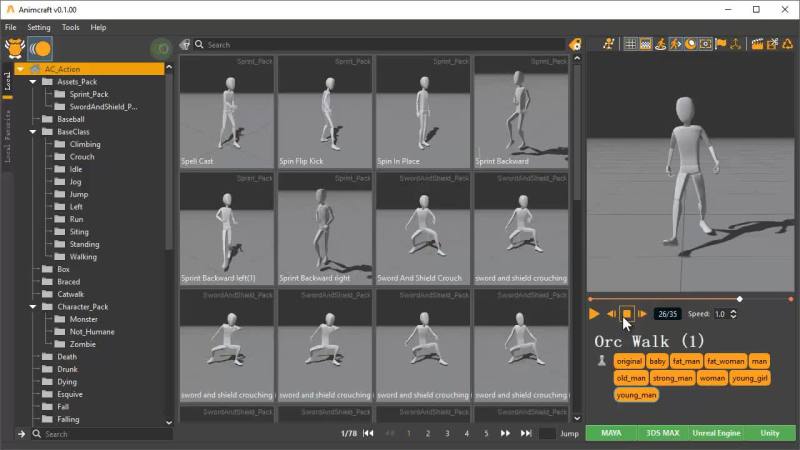Export to Unreal Engine
The width and height of the screenshot is (800, 450).
716,433
